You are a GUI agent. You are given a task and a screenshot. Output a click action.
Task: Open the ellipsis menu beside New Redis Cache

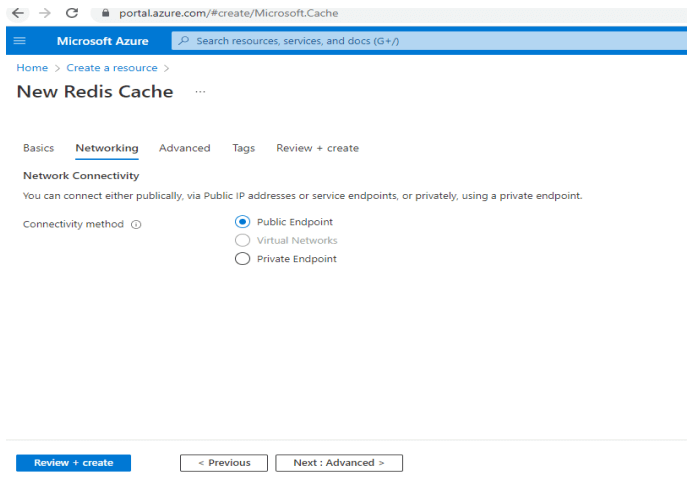[x=200, y=92]
